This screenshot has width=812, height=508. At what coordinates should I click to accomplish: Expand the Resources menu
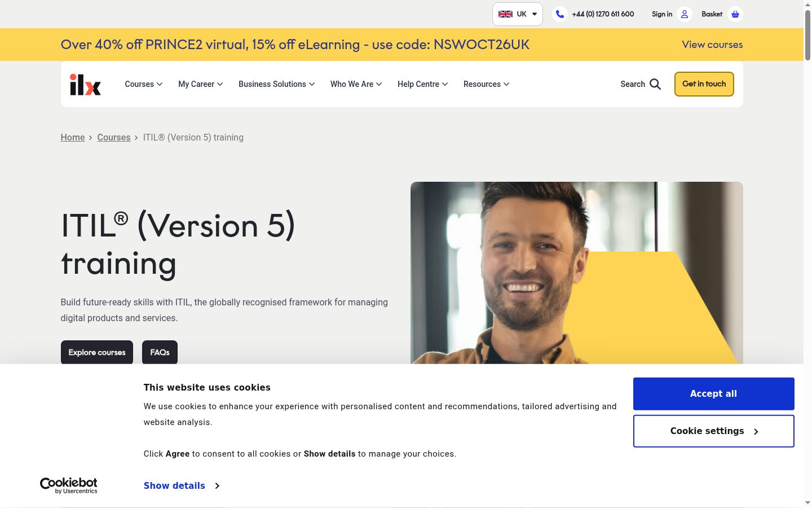coord(487,84)
